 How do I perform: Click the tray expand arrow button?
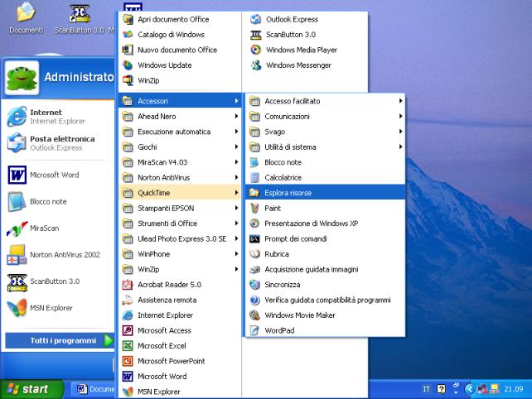(470, 389)
